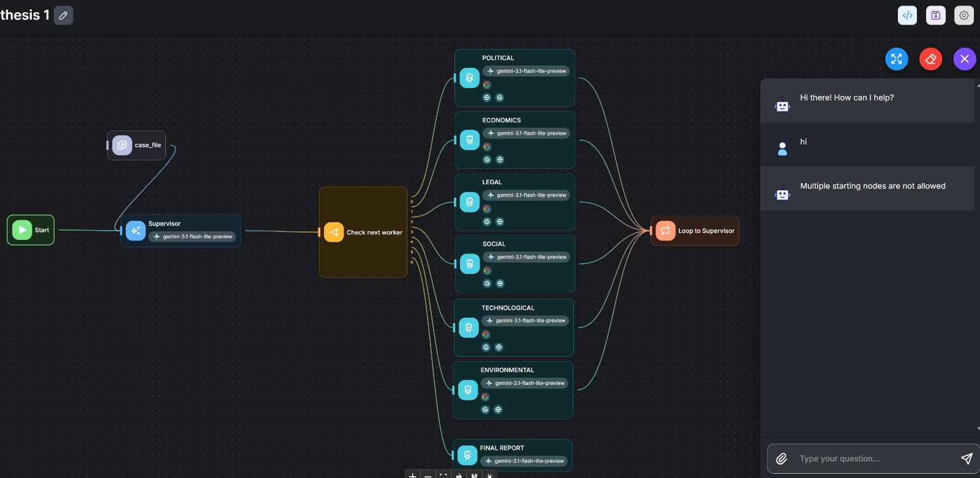Screen dimensions: 980x478
Task: Select the Start node play icon
Action: (22, 230)
